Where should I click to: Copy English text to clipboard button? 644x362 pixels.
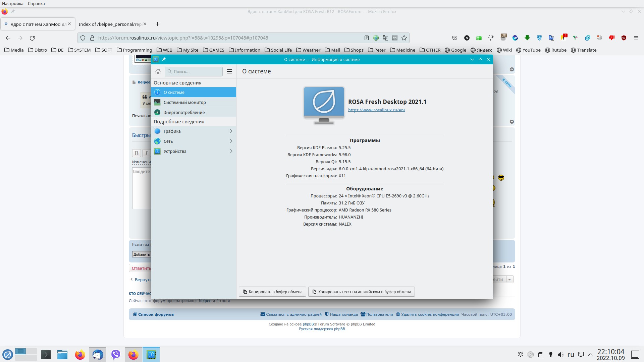tap(361, 292)
